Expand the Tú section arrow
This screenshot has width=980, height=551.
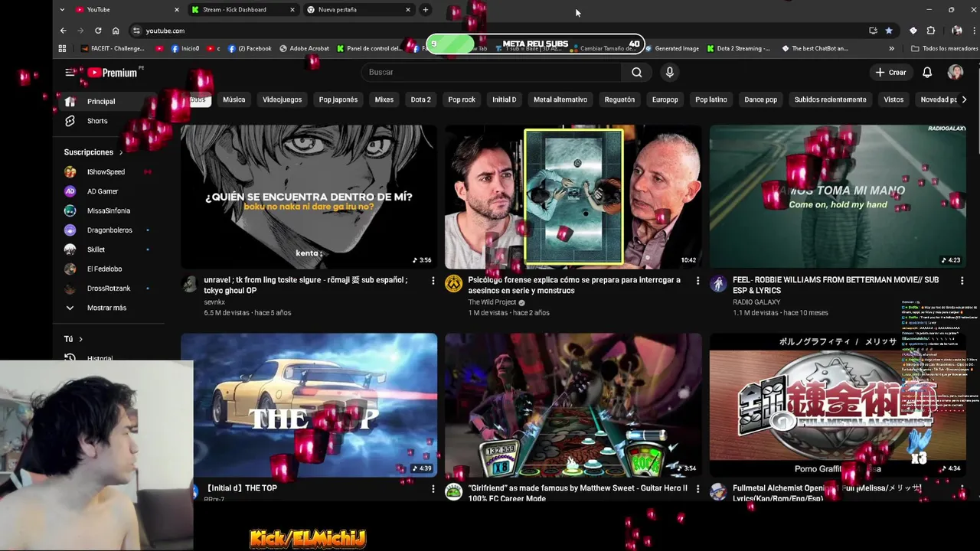(x=80, y=339)
